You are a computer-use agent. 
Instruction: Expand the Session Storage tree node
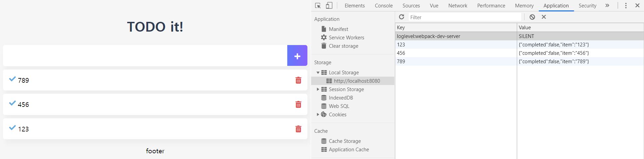[x=318, y=89]
